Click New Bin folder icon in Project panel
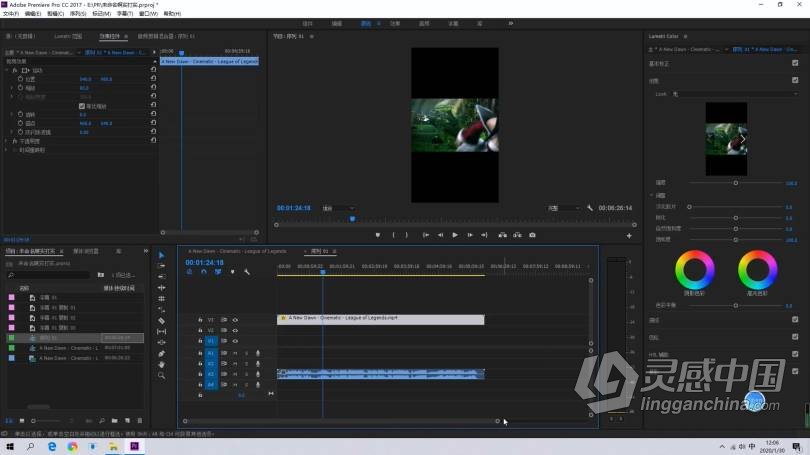The image size is (810, 455). point(114,421)
